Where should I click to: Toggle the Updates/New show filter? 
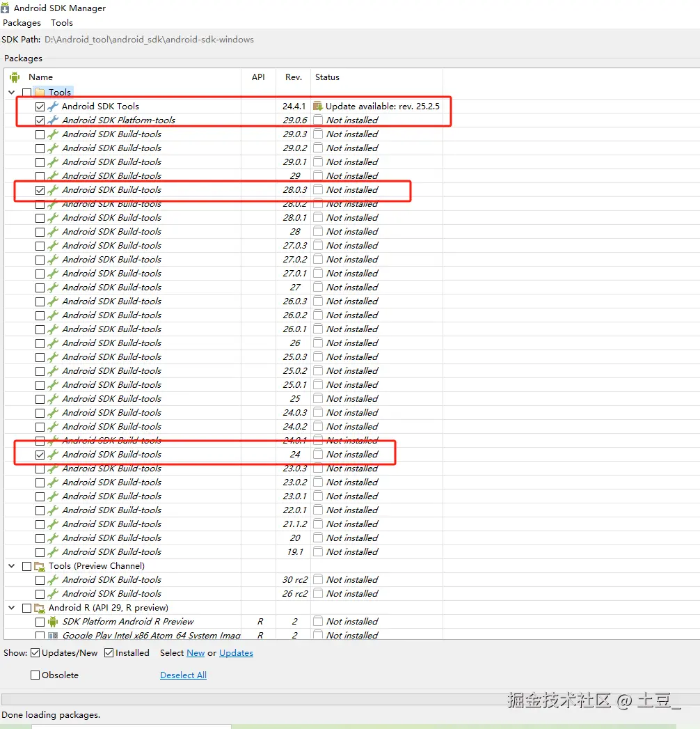pos(35,652)
